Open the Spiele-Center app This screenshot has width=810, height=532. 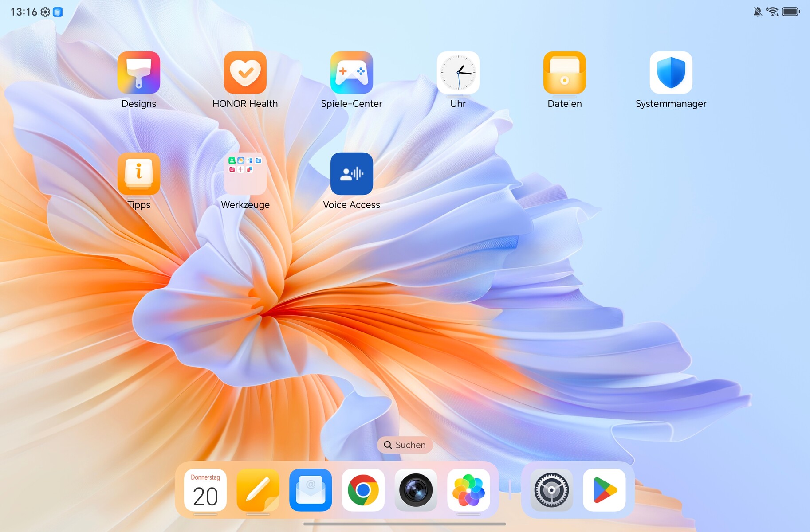[352, 73]
